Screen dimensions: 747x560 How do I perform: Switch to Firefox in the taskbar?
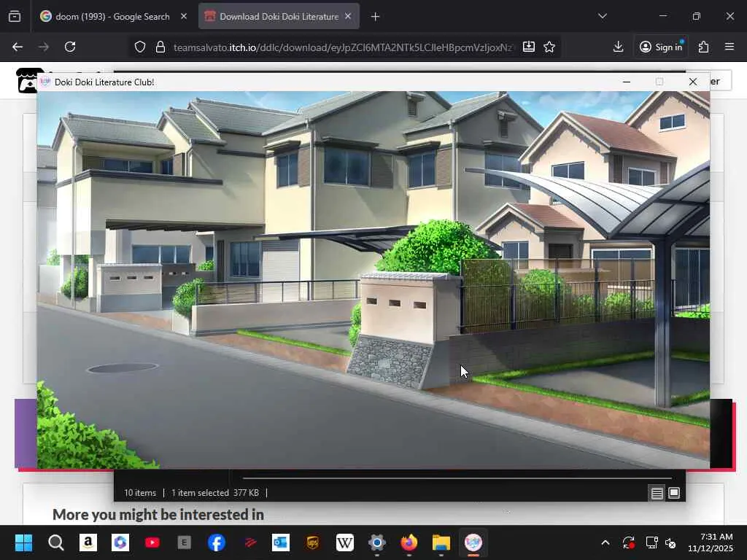[409, 542]
